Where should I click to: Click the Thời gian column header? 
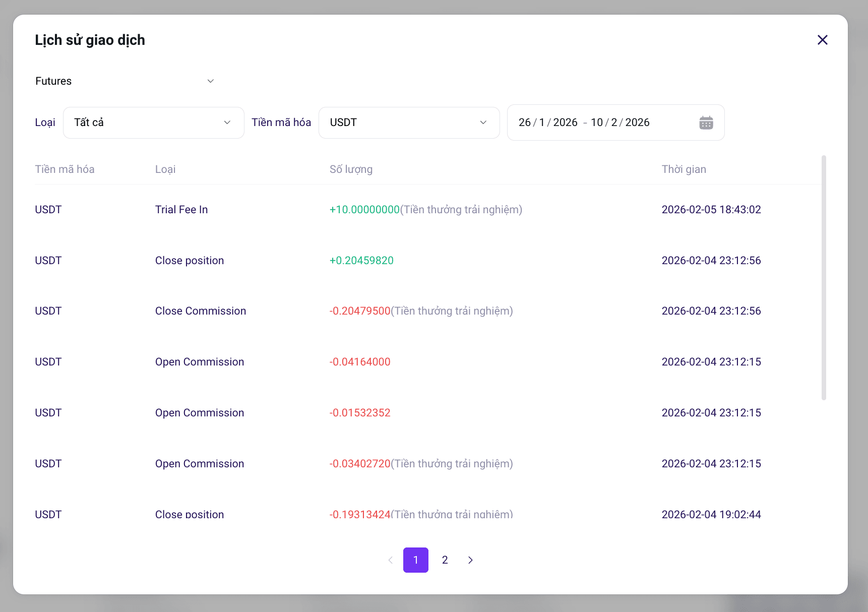tap(684, 169)
